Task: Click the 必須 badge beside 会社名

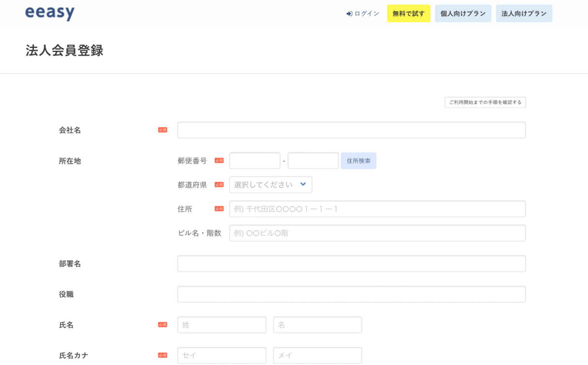Action: 163,130
